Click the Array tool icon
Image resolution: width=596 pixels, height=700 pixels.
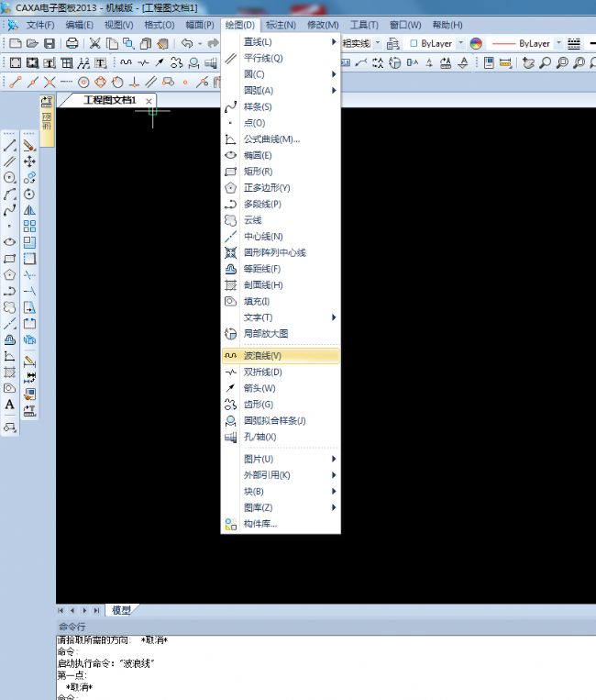point(29,226)
